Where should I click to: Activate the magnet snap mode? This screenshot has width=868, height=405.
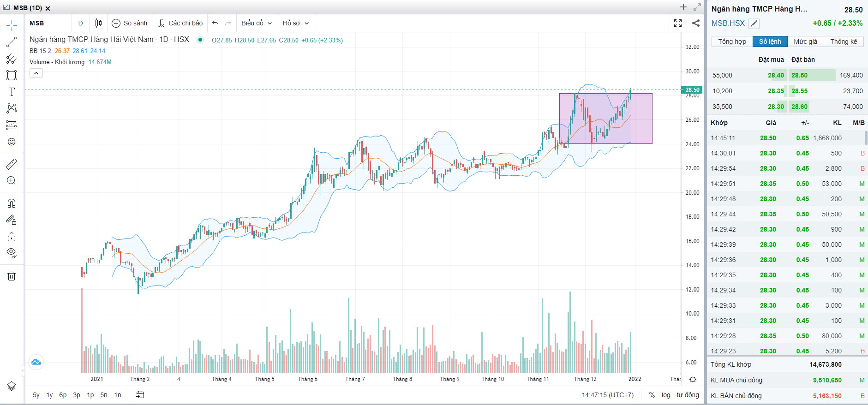click(12, 203)
